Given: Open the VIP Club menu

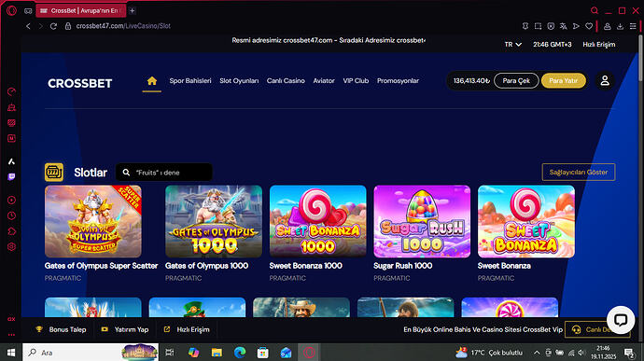Looking at the screenshot, I should 356,81.
